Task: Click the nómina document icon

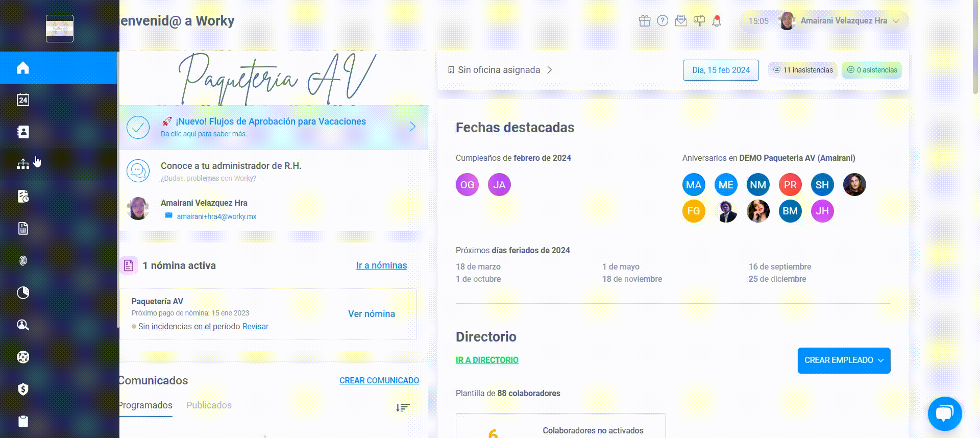Action: [128, 265]
